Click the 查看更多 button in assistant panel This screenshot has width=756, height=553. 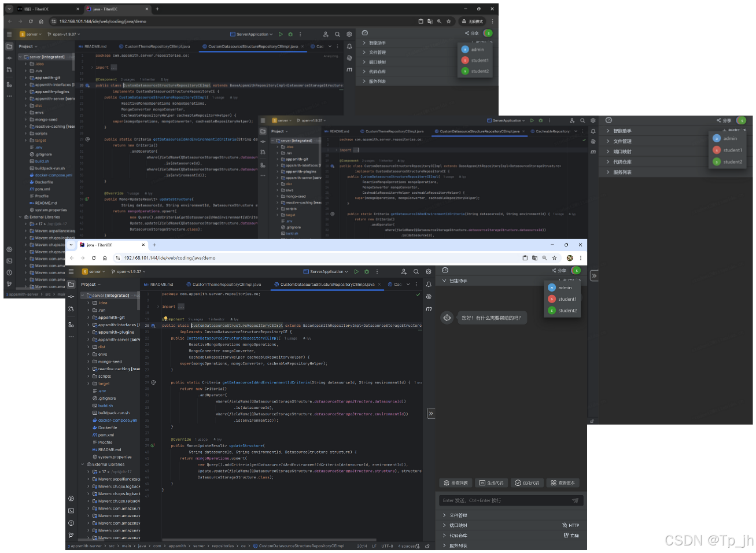pos(563,483)
